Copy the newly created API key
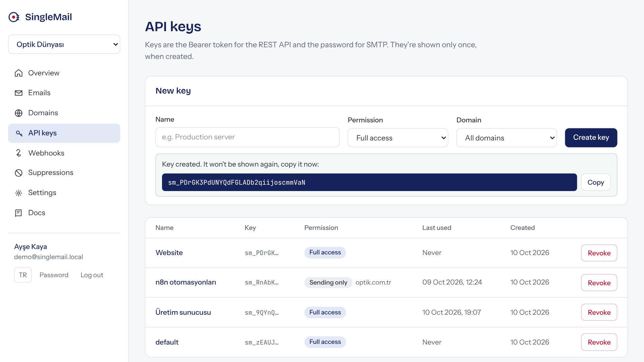 point(596,182)
